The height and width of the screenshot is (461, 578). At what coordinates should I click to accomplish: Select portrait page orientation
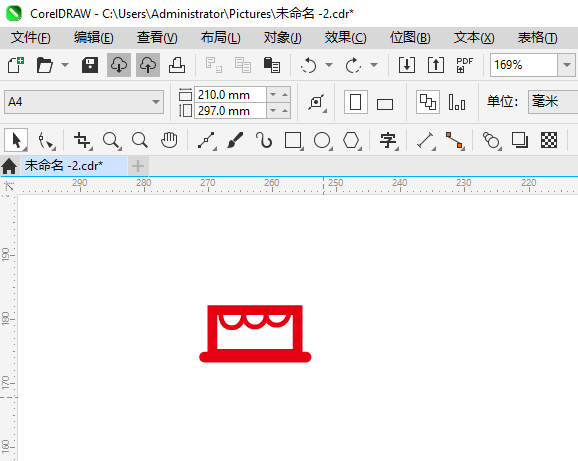(355, 102)
